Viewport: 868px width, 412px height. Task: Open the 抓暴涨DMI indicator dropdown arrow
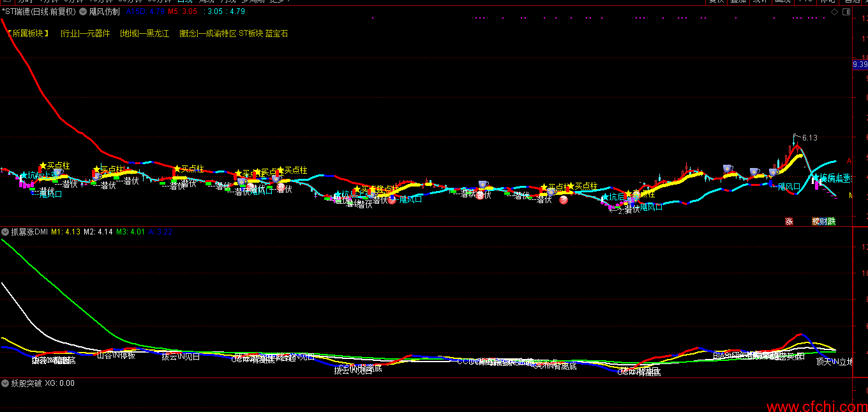(5, 231)
